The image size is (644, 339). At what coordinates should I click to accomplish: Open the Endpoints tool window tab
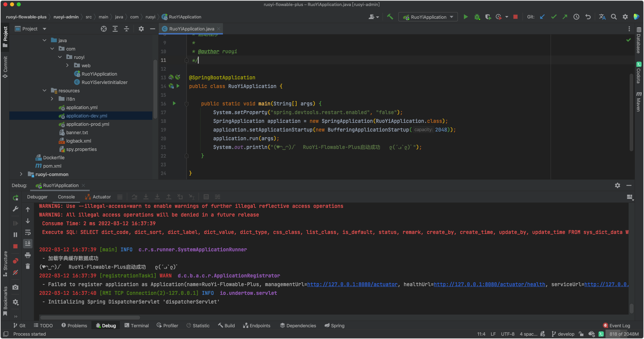[x=257, y=325]
